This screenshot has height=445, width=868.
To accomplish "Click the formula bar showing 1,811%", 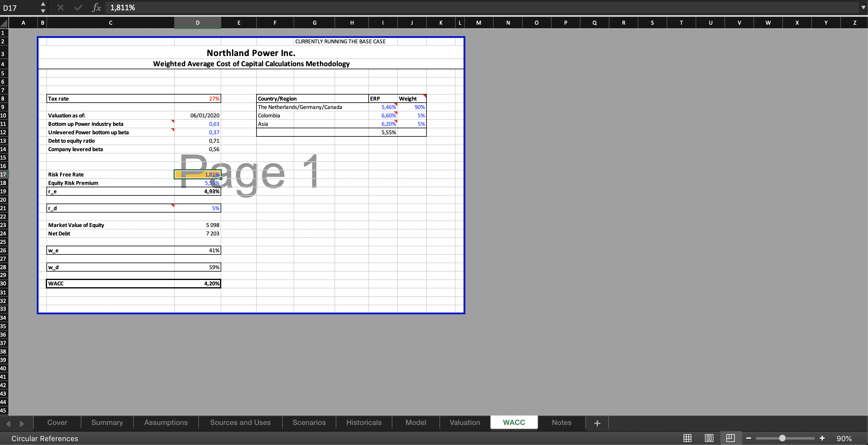I will tap(482, 8).
